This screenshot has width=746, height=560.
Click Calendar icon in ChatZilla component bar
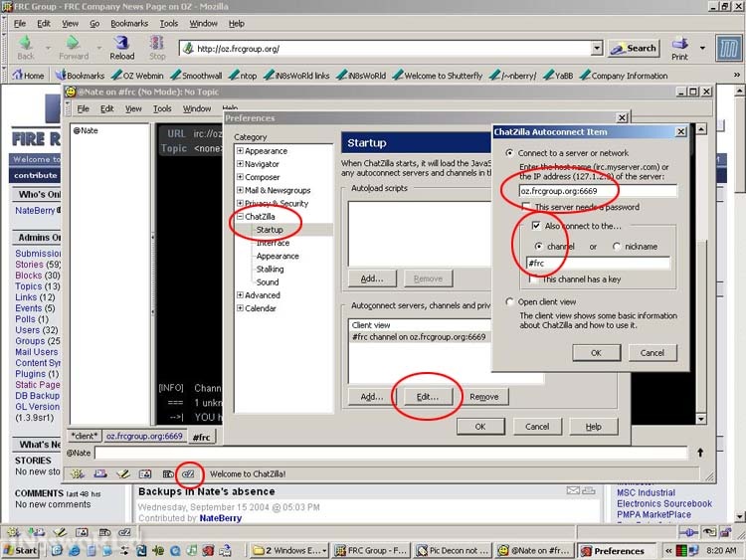167,473
